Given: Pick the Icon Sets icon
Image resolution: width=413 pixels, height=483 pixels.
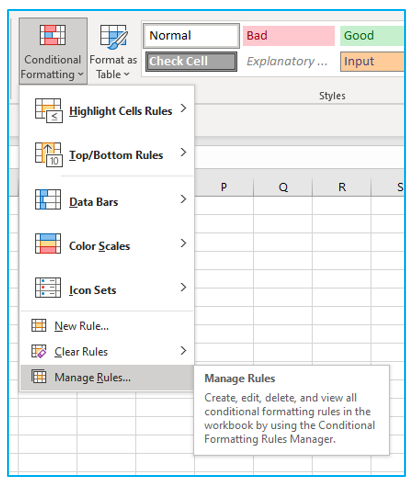Looking at the screenshot, I should tap(48, 288).
